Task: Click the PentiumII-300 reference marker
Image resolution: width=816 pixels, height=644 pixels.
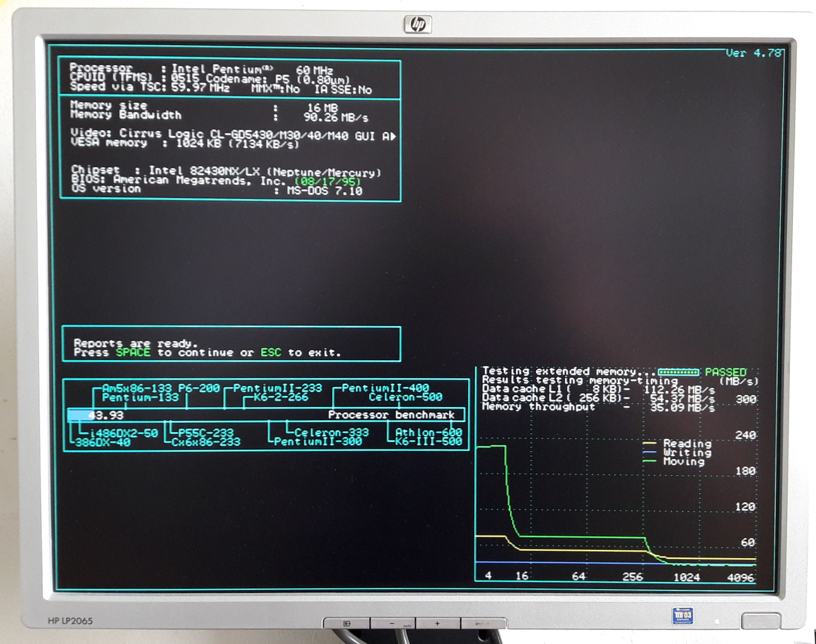Action: tap(318, 442)
